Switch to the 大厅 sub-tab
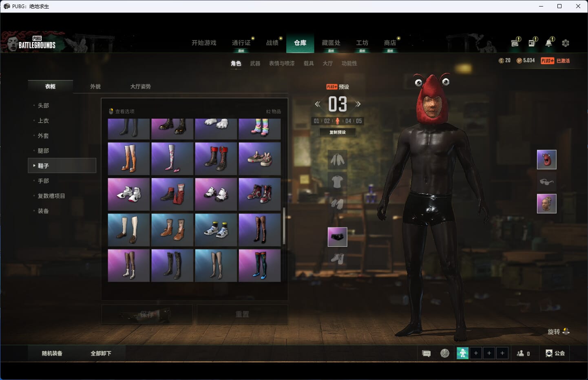 coord(328,64)
